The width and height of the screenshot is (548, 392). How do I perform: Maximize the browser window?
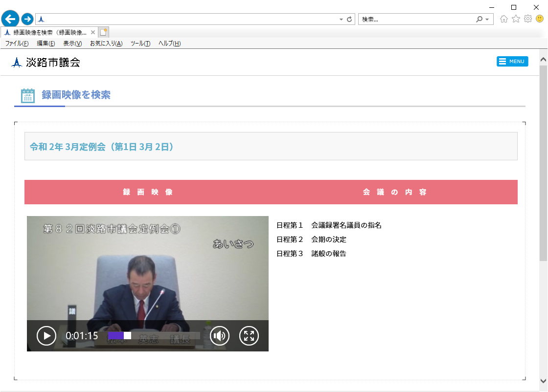click(x=514, y=7)
